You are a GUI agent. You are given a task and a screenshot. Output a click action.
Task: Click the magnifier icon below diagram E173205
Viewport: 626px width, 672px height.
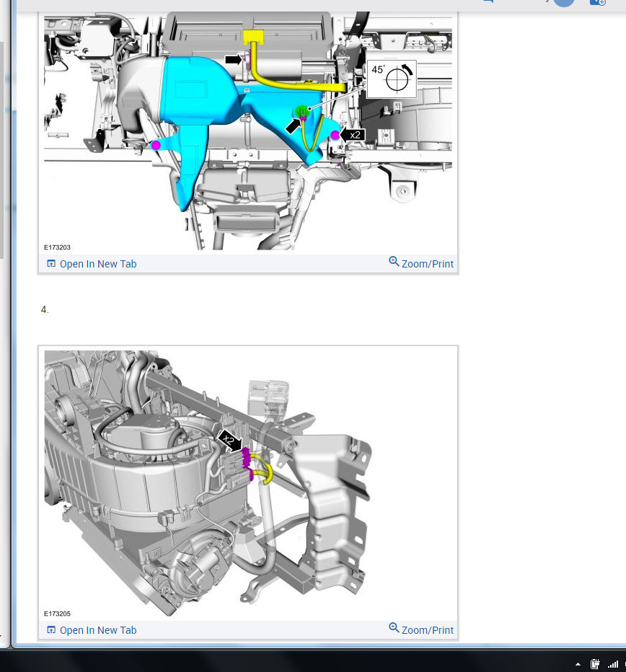tap(394, 627)
